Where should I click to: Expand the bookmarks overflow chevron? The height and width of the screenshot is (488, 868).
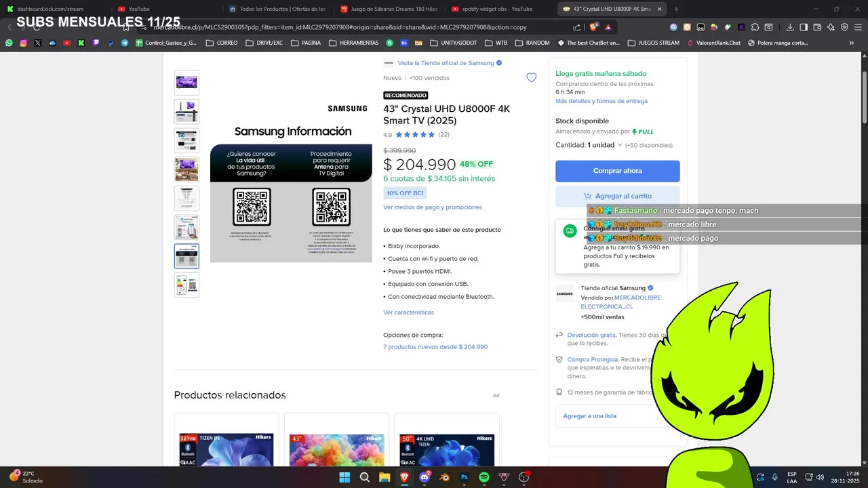852,43
